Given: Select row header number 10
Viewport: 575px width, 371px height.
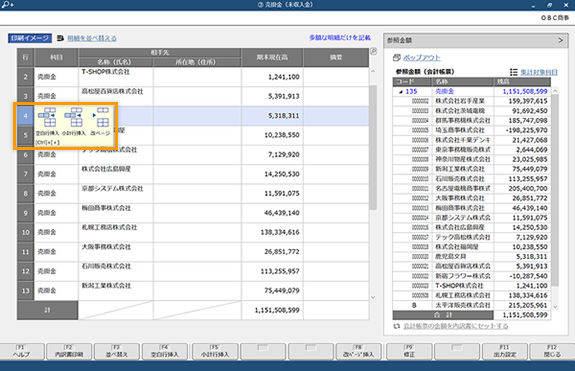Looking at the screenshot, I should pos(25,232).
